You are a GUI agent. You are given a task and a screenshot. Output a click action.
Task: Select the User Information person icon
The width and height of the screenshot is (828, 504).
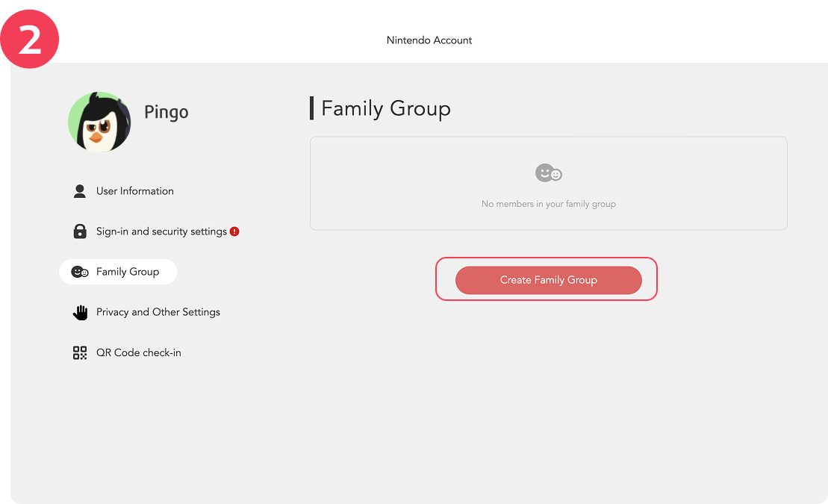(x=80, y=191)
